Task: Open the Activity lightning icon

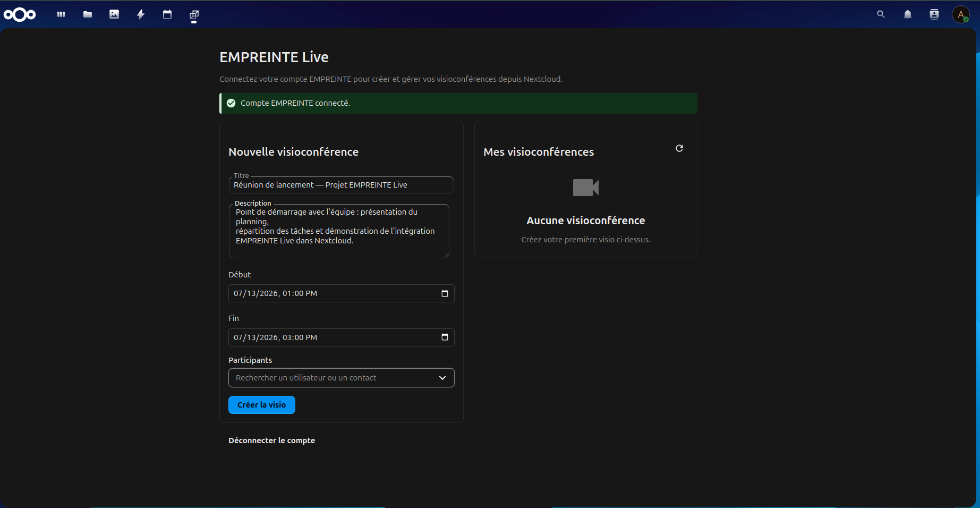Action: pyautogui.click(x=141, y=14)
